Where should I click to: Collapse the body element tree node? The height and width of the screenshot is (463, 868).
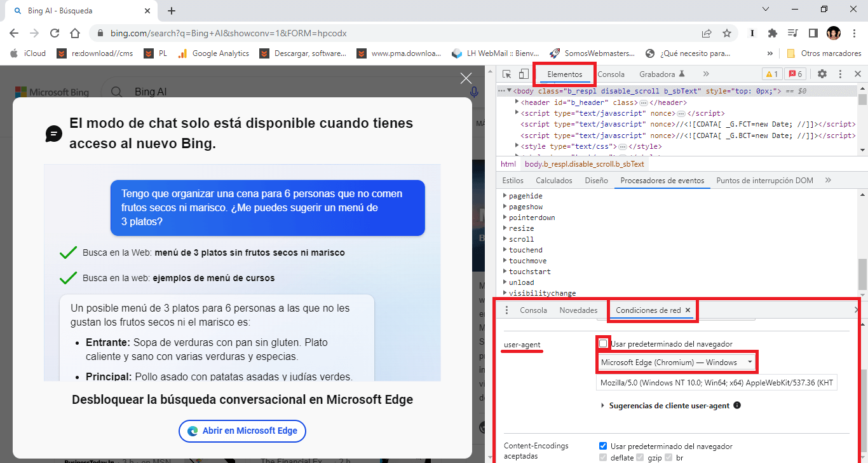[x=509, y=91]
